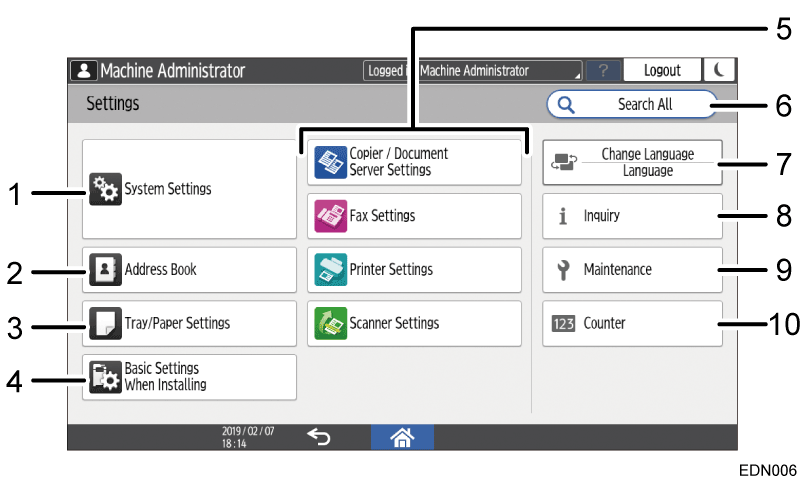Open the Address Book icon
The height and width of the screenshot is (481, 803).
coord(104,270)
